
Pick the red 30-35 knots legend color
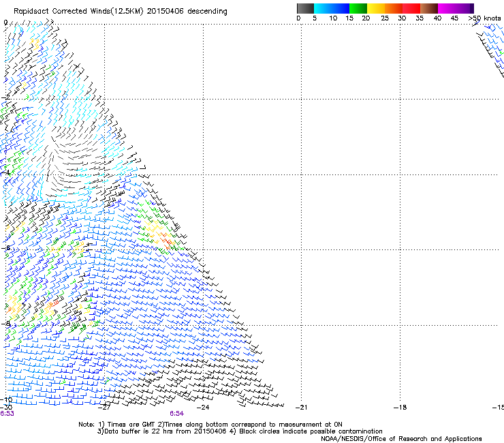(411, 8)
